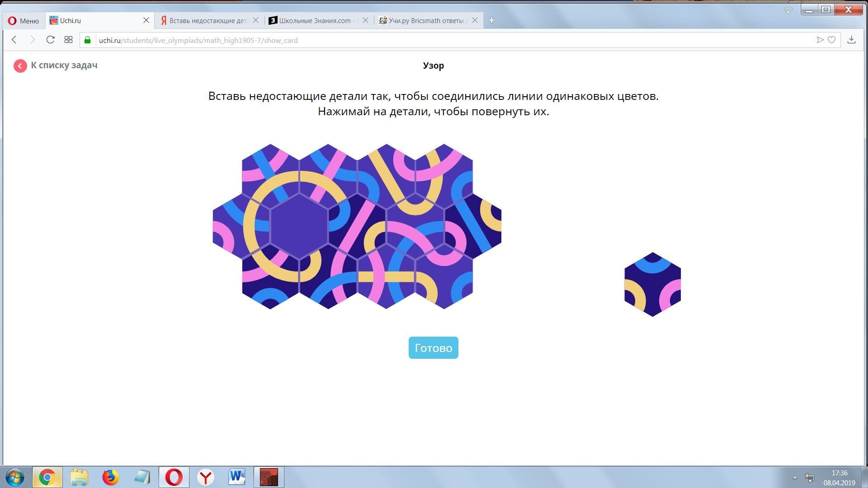
Task: Open the Opera Меню button
Action: (24, 20)
